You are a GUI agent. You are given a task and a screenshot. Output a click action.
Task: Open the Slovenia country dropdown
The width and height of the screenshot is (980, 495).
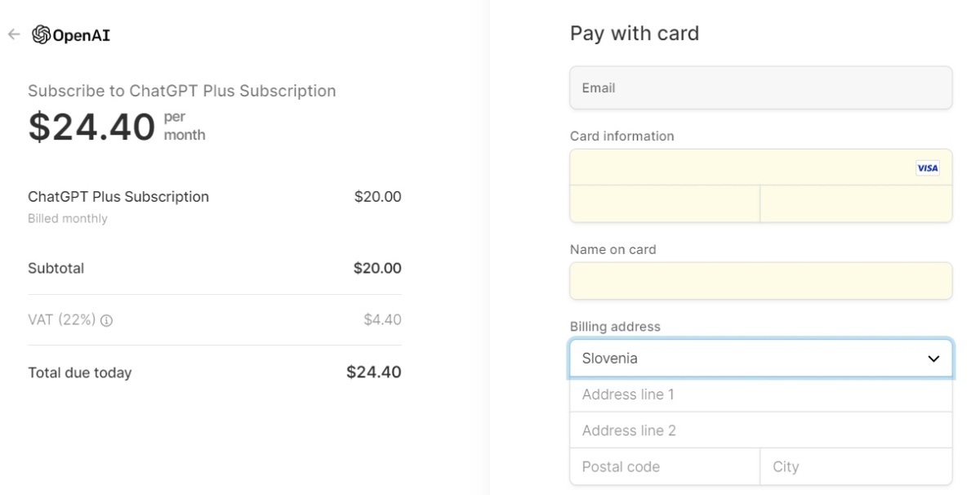(x=760, y=359)
